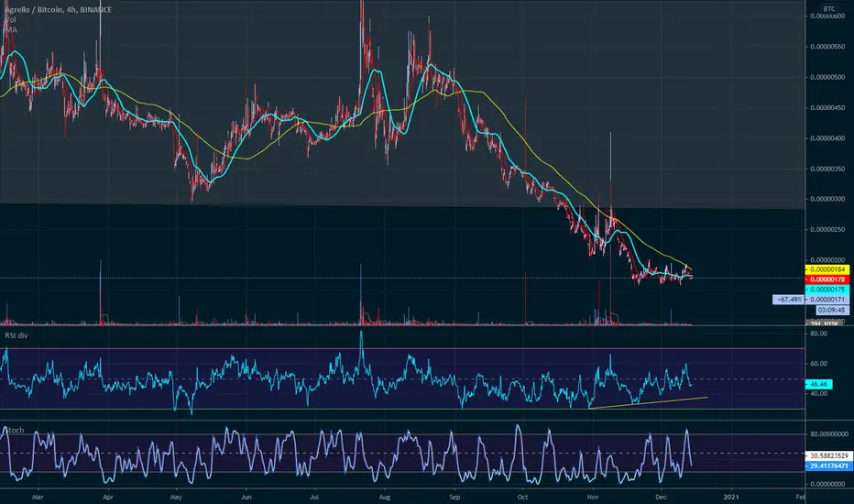Click the 60.00 RSI scale label
854x504 pixels.
818,364
